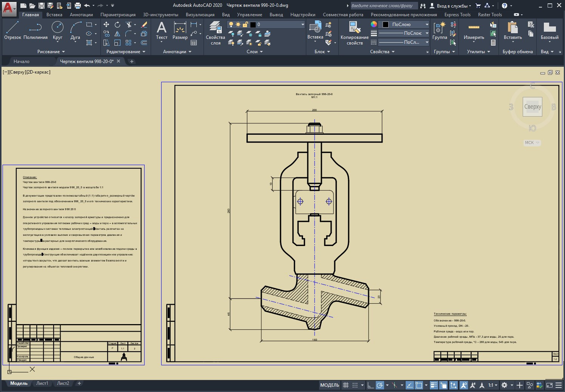
Task: Open the layer selection dropdown showing 0
Action: (x=279, y=25)
